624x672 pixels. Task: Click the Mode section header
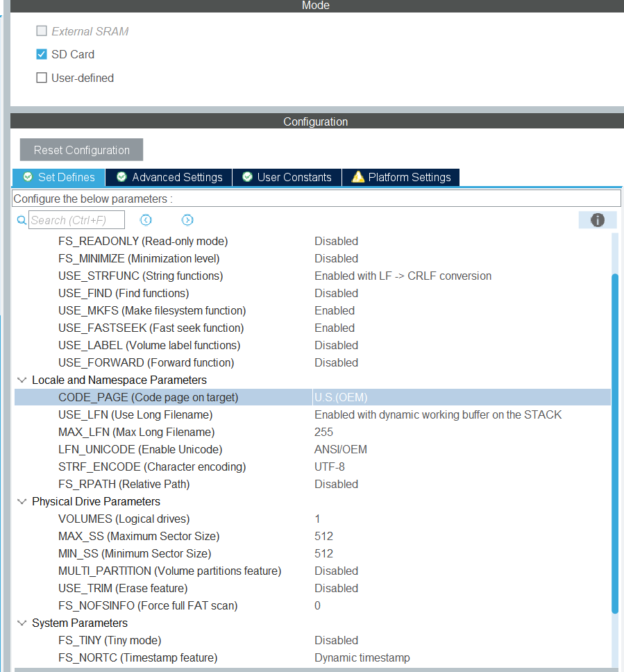click(317, 6)
